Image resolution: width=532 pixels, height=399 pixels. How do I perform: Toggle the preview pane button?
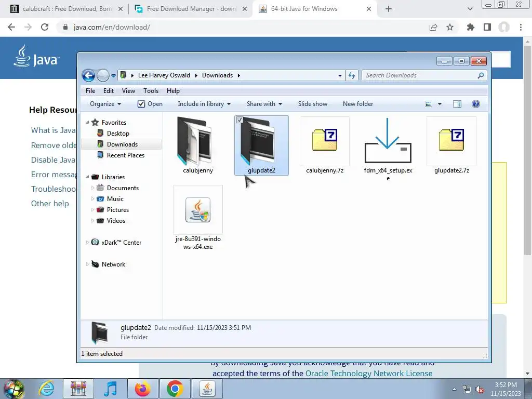[457, 104]
